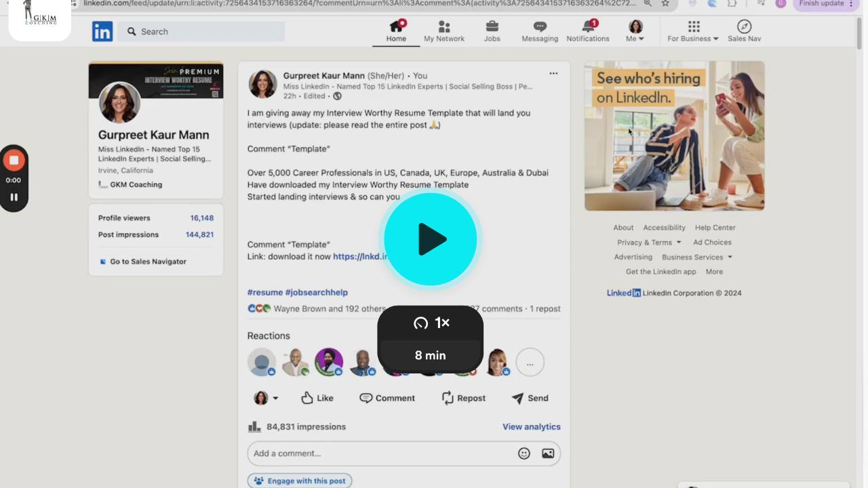Attach a photo using the comment image icon

pos(548,453)
